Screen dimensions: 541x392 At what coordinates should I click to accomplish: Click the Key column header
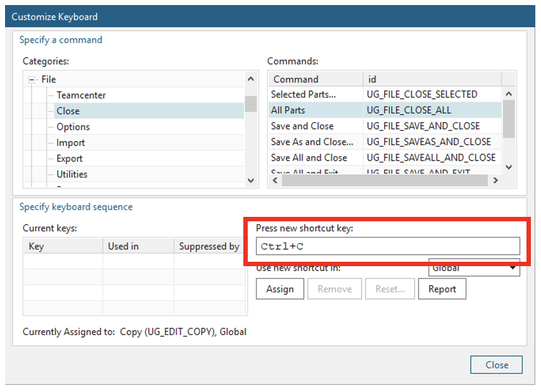click(63, 246)
